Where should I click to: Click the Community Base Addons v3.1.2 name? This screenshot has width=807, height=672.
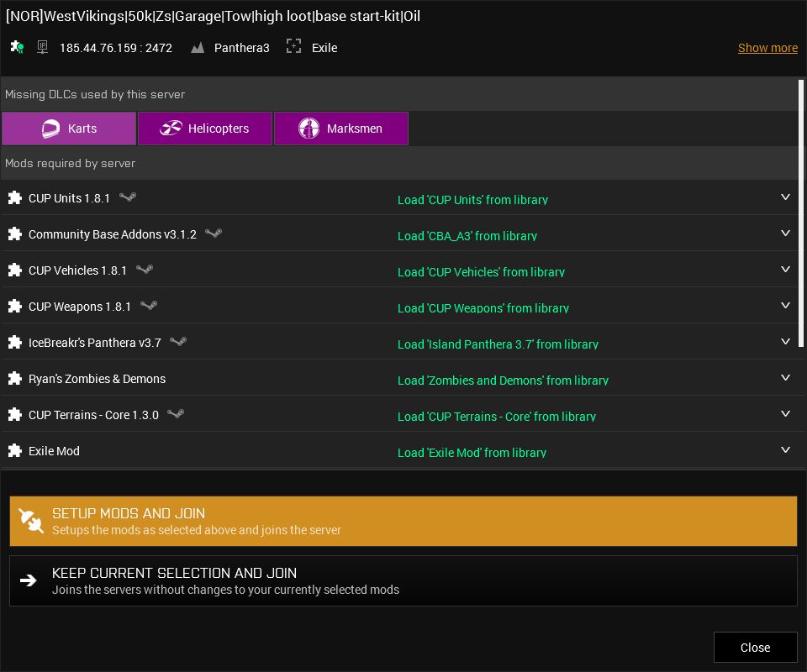pos(112,234)
